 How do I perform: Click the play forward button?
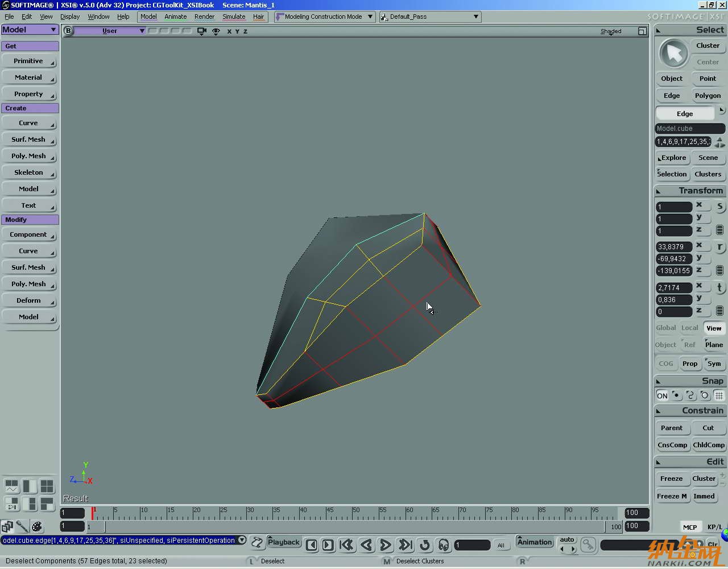point(385,545)
